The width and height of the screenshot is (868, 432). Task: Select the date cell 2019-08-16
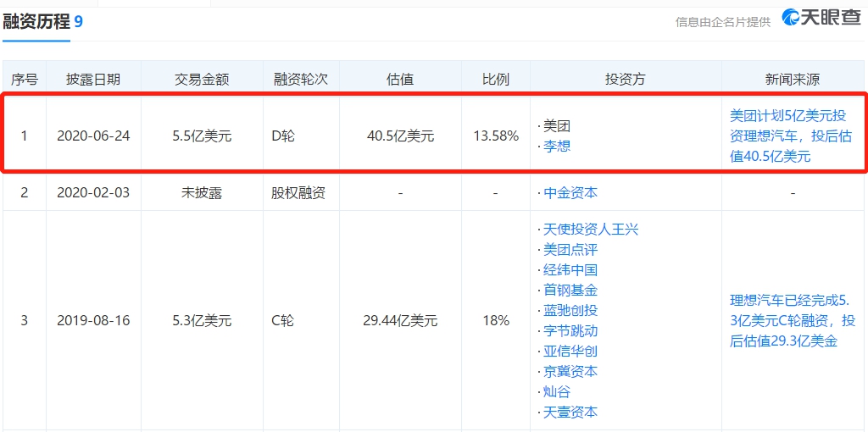[x=93, y=321]
